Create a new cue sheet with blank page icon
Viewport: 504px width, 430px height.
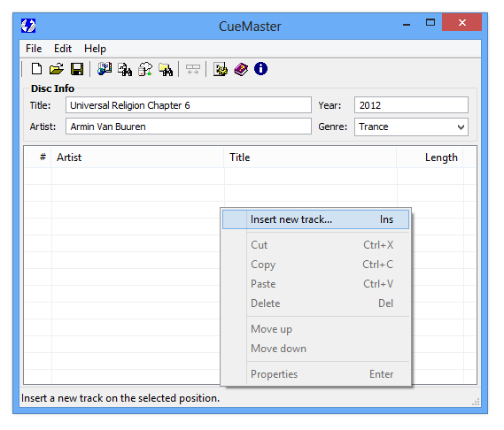(x=36, y=69)
